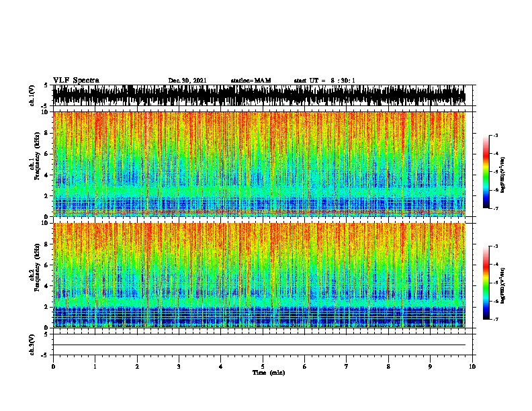
Task: Click time axis tick label "8"
Action: point(388,367)
